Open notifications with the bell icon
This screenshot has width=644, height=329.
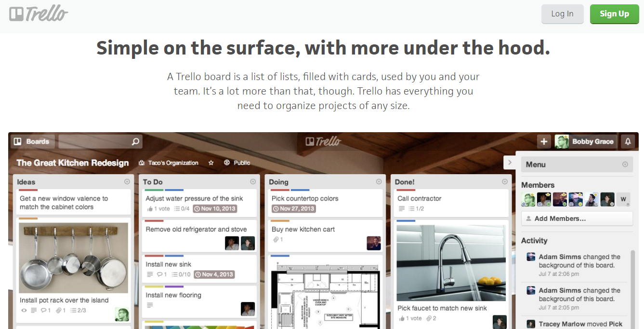pyautogui.click(x=628, y=141)
